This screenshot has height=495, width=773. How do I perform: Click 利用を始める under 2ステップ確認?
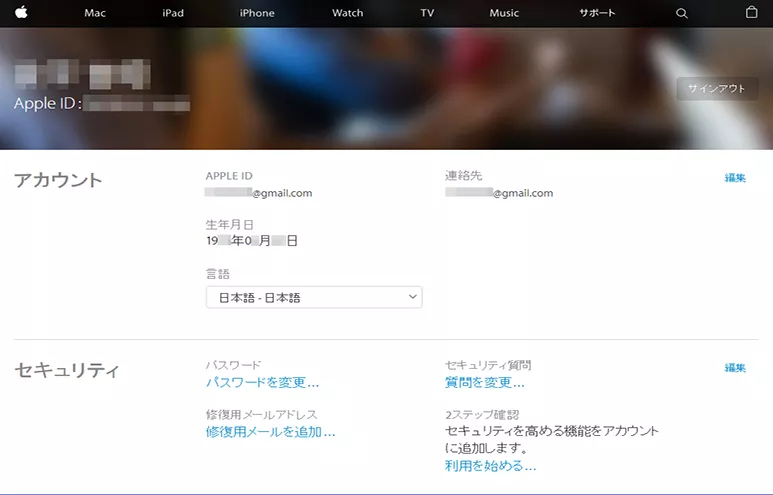pyautogui.click(x=490, y=466)
